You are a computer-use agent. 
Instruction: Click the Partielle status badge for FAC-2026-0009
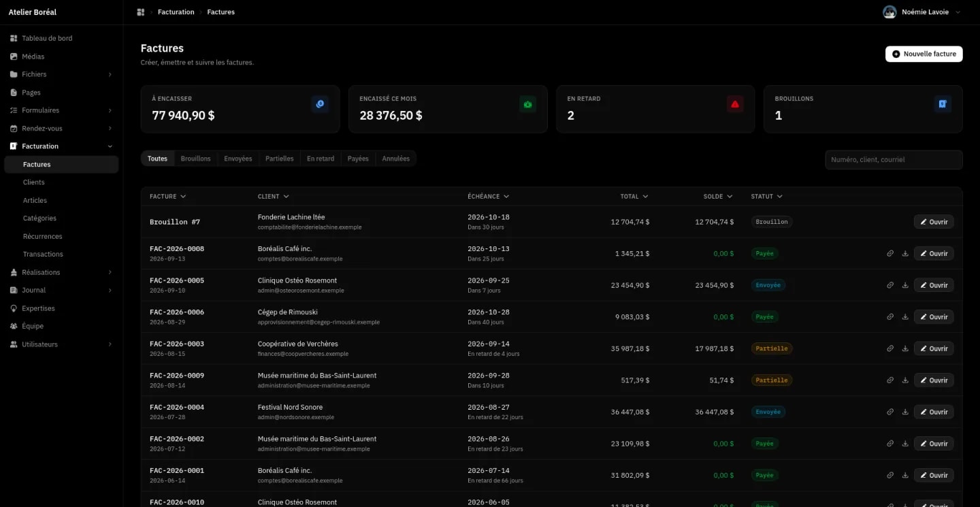pyautogui.click(x=772, y=380)
